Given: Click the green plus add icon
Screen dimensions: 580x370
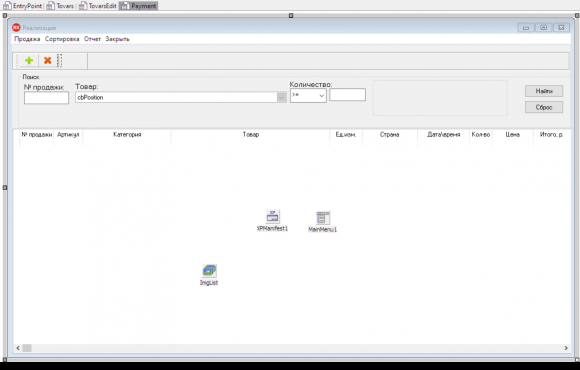Looking at the screenshot, I should [29, 60].
